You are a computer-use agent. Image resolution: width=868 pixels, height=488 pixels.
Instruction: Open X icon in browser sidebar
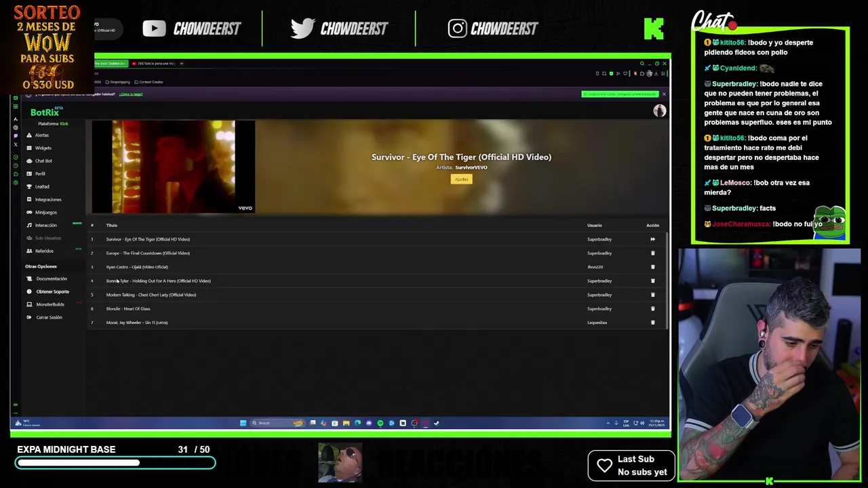16,144
